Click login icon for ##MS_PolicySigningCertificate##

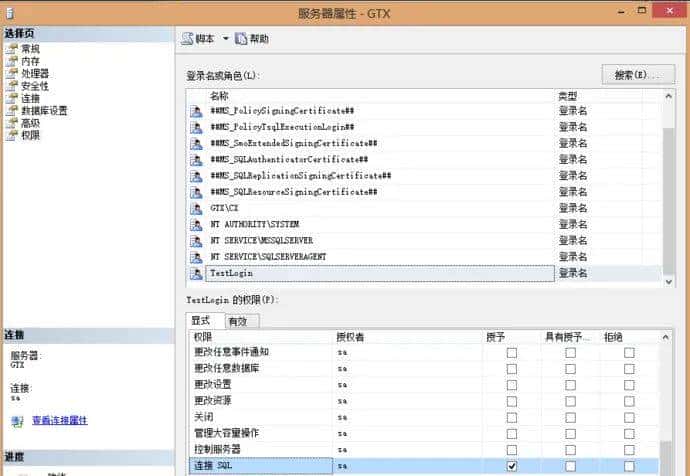coord(196,111)
